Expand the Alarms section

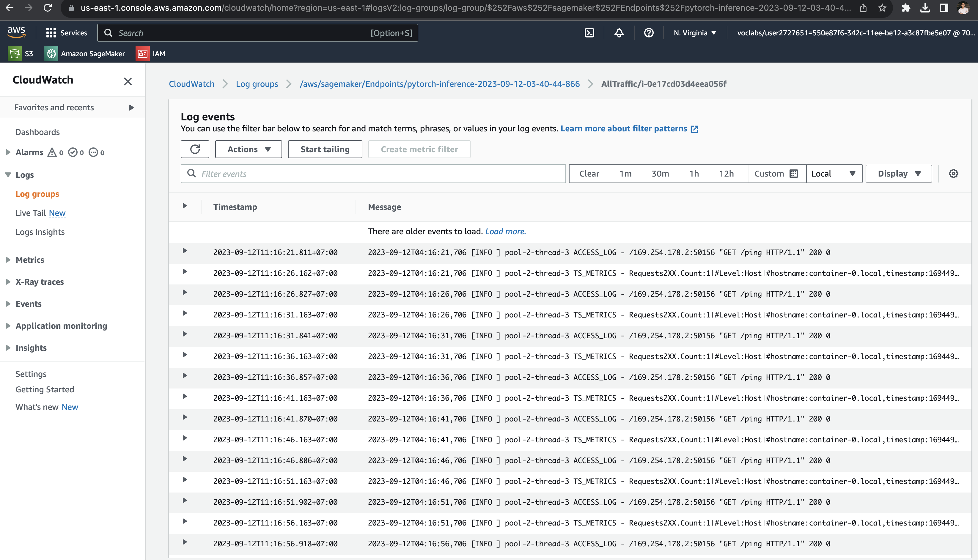[8, 152]
